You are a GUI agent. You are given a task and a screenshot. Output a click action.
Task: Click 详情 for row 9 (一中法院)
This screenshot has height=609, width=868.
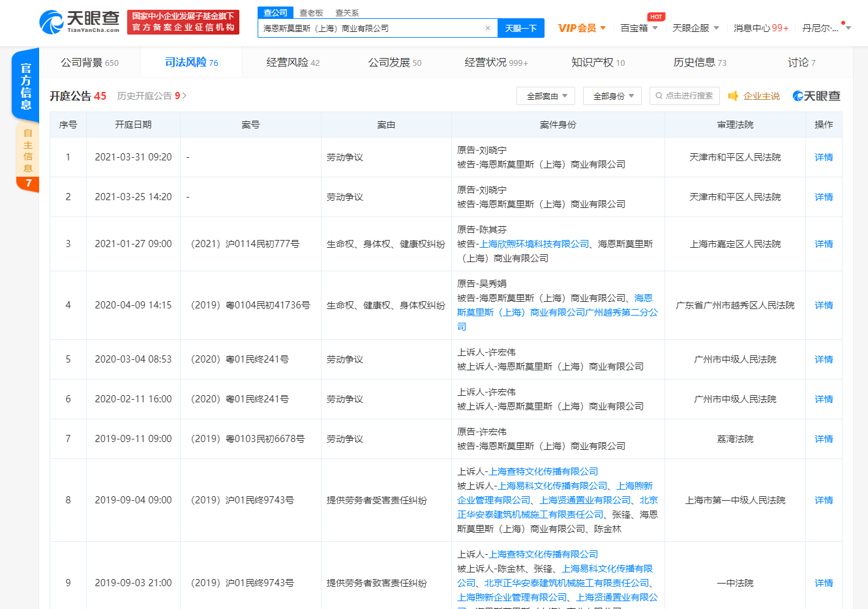pos(824,583)
